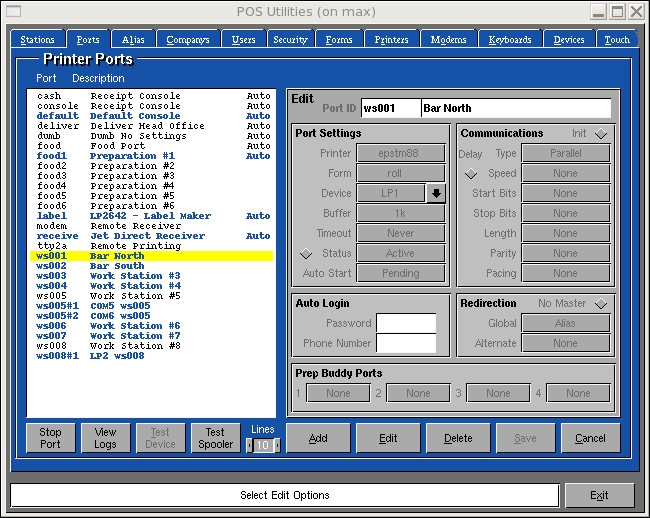The width and height of the screenshot is (650, 518).
Task: Click the Auto Start field showing Pending
Action: coord(401,273)
